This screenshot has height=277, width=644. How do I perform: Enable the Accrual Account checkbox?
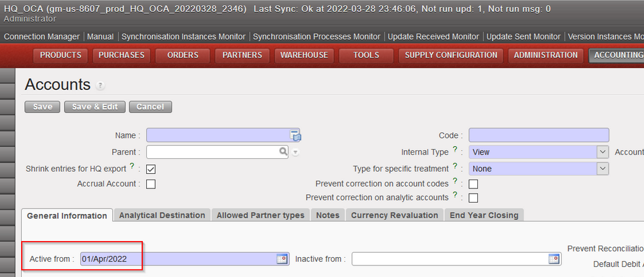point(151,184)
